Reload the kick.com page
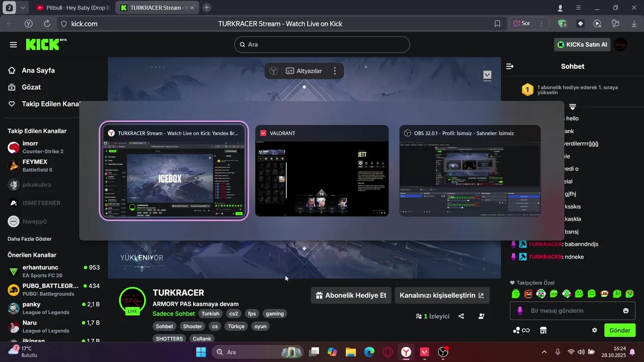The image size is (644, 362). click(x=47, y=24)
